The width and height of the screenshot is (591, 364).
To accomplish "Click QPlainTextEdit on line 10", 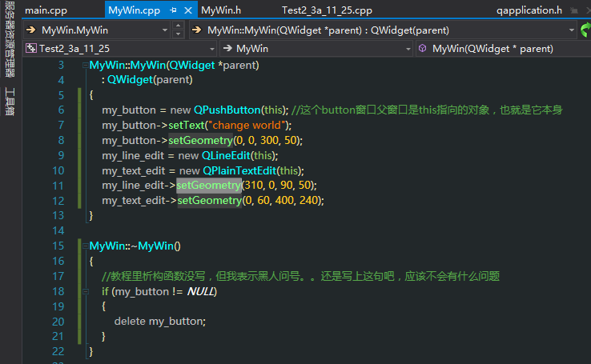I will 239,170.
